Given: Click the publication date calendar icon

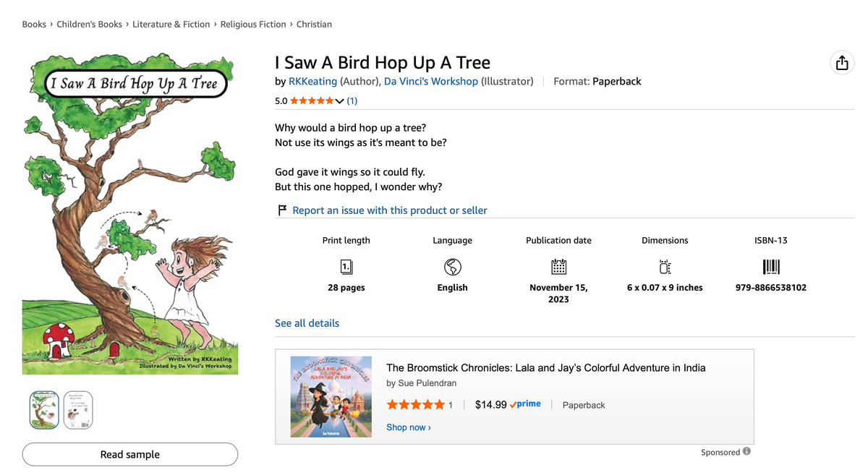Looking at the screenshot, I should click(x=558, y=267).
